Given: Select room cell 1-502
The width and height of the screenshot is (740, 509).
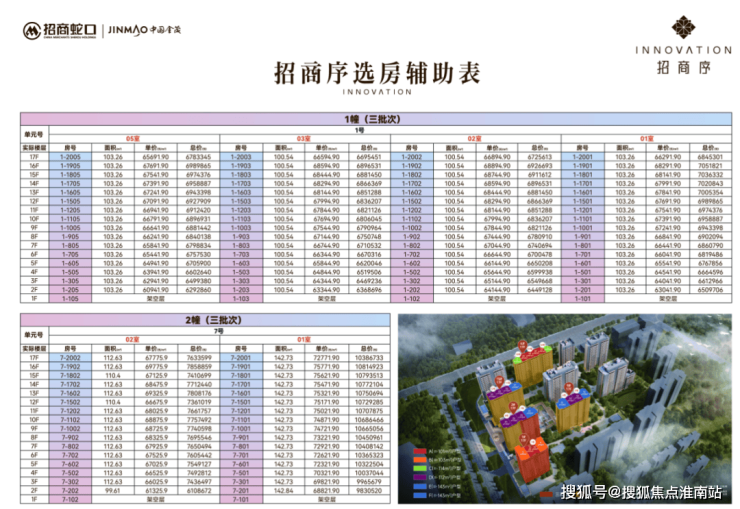Looking at the screenshot, I should tap(412, 272).
